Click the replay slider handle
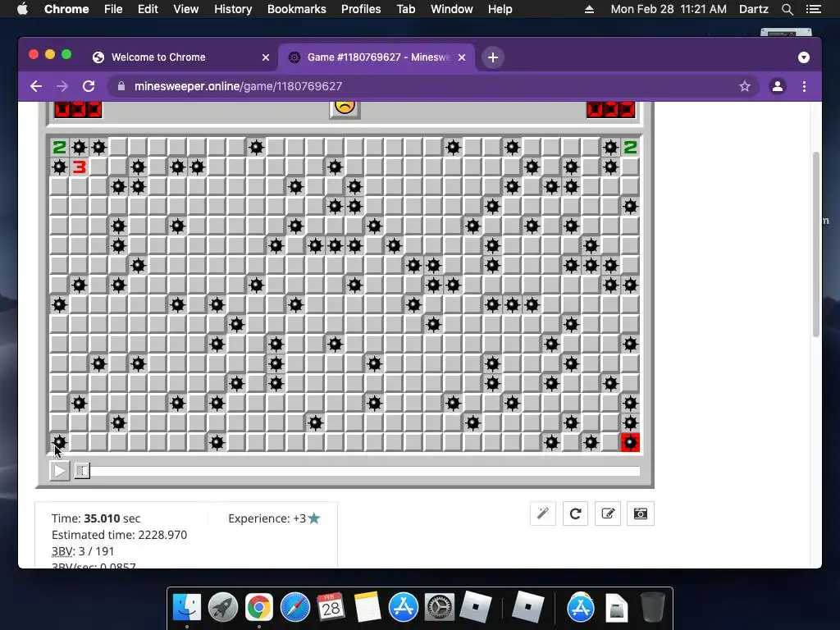 [x=82, y=470]
